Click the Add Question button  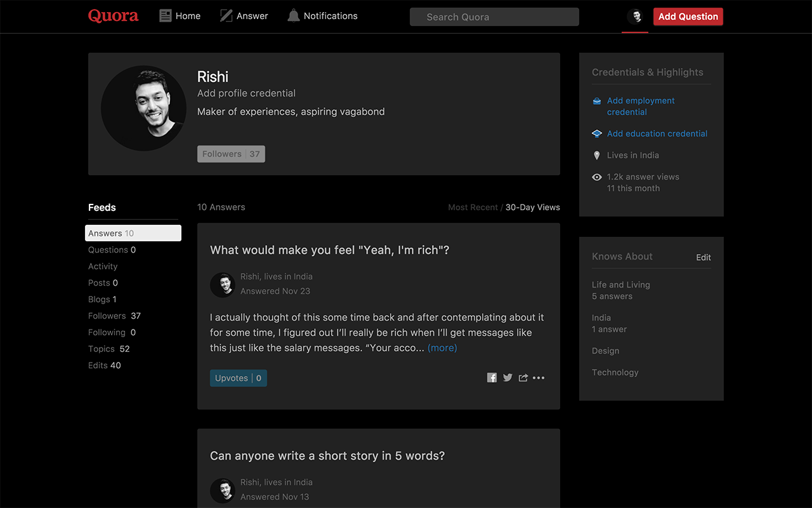(688, 16)
